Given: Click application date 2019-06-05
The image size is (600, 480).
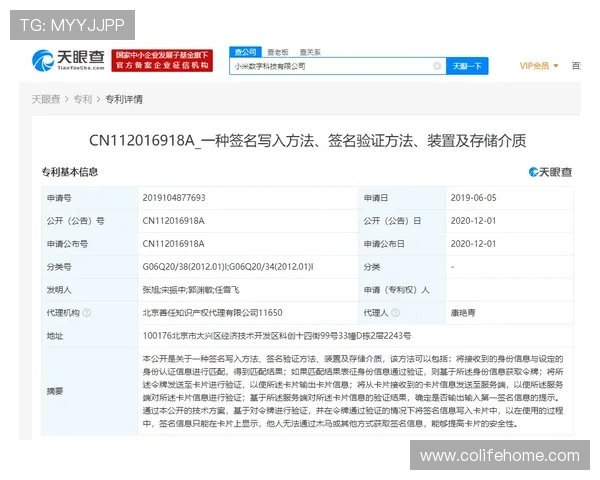Looking at the screenshot, I should [473, 198].
